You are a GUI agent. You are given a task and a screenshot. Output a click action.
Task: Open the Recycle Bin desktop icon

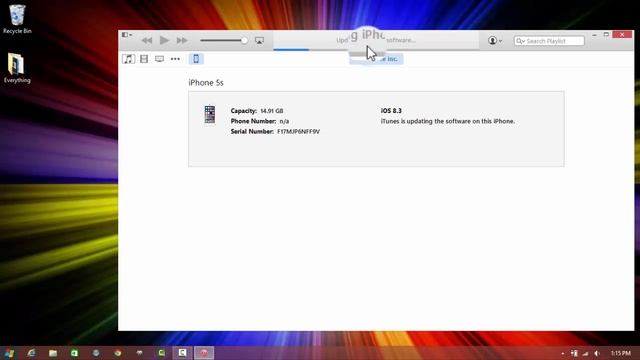[x=17, y=19]
